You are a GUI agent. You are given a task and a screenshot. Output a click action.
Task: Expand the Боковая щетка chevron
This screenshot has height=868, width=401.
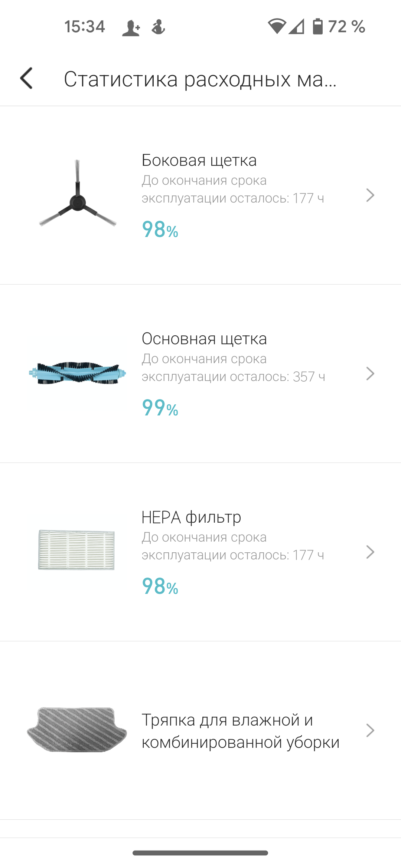370,195
